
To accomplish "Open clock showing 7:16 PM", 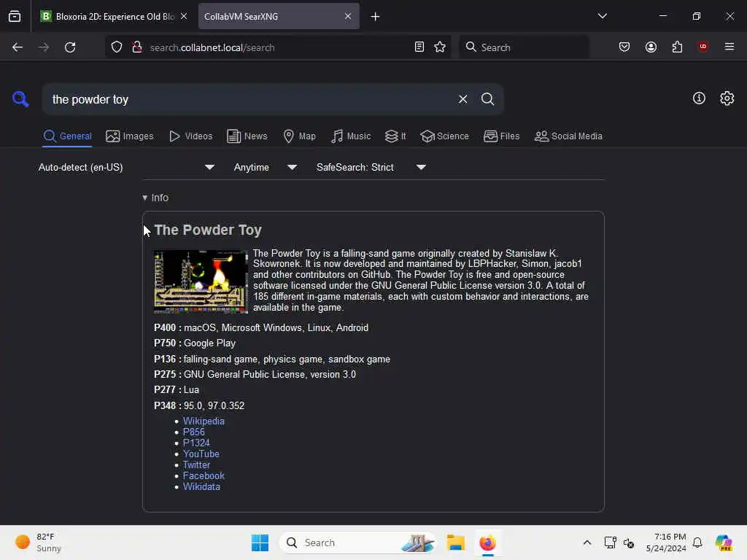I will coord(666,542).
